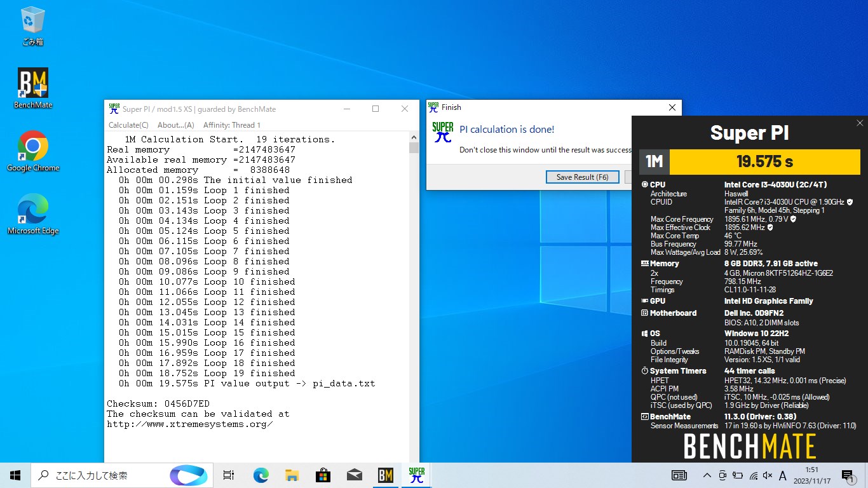Click the Meet Now tray icon
868x488 pixels.
point(722,475)
